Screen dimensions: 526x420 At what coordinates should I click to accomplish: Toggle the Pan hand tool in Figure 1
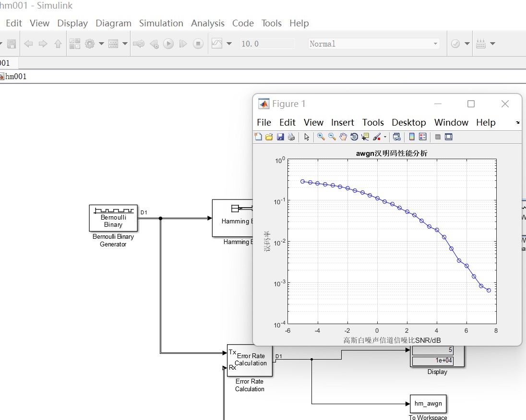pos(343,137)
